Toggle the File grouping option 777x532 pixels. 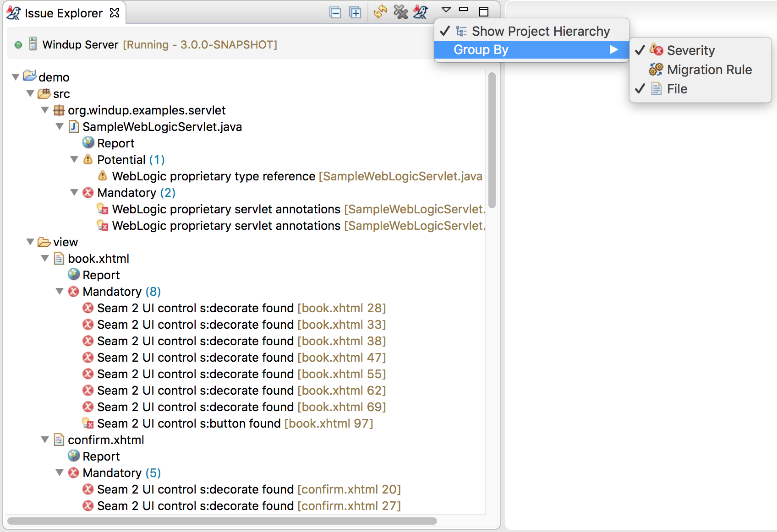point(677,89)
